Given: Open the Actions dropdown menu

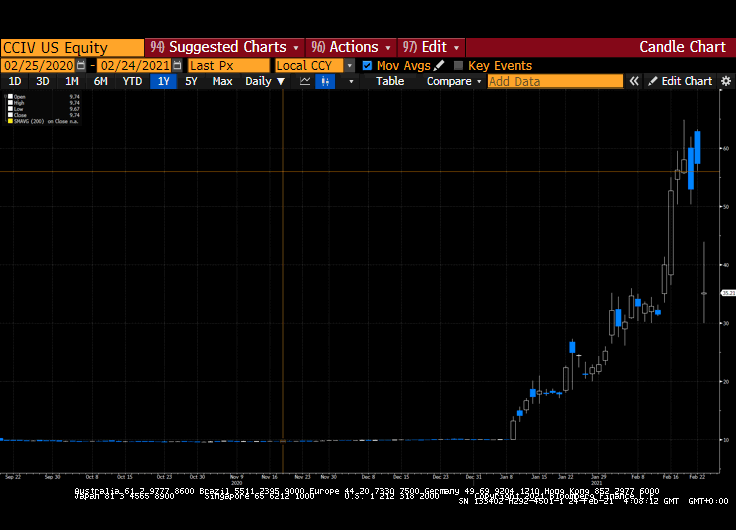Looking at the screenshot, I should 351,47.
